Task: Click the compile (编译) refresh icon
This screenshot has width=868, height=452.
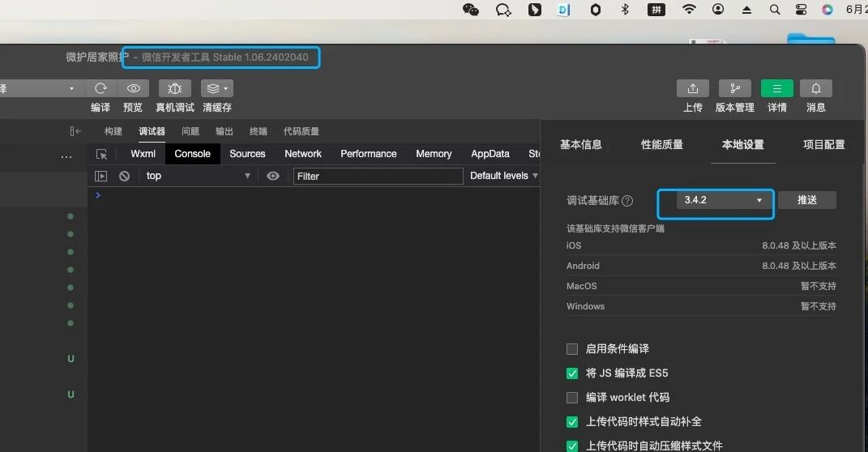Action: (x=100, y=88)
